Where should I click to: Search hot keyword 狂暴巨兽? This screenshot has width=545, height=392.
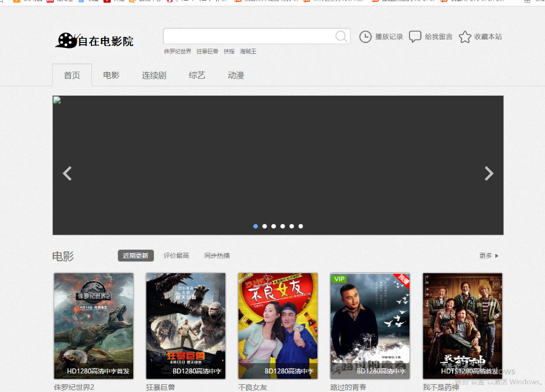(x=208, y=51)
